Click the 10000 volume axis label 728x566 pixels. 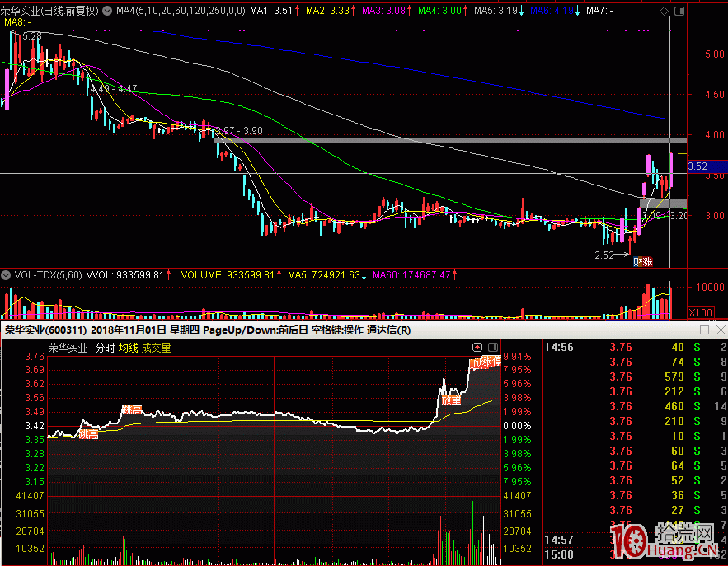(x=710, y=288)
